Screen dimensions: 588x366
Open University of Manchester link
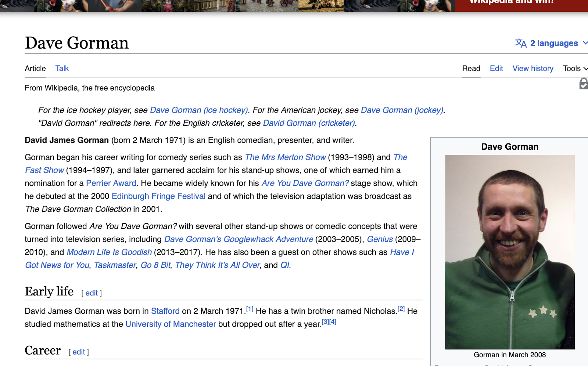[171, 324]
